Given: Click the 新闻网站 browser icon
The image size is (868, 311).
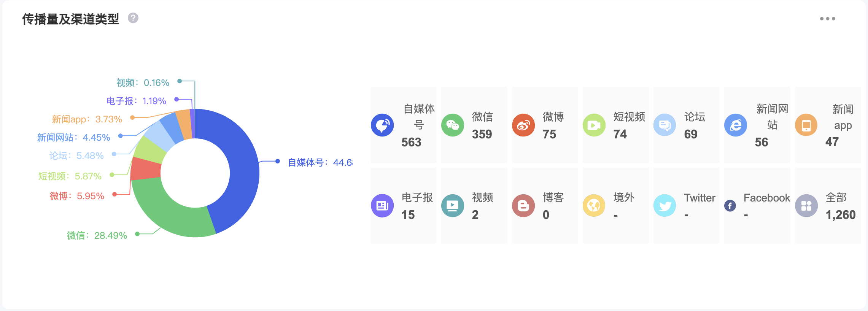Looking at the screenshot, I should [x=735, y=125].
